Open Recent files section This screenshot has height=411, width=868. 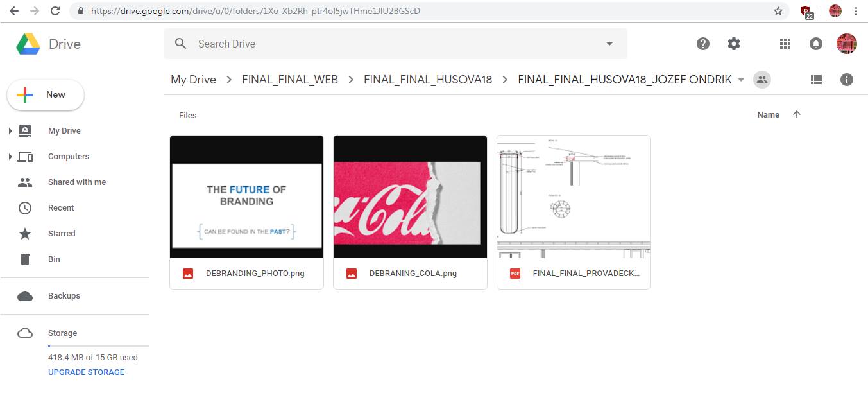point(61,208)
